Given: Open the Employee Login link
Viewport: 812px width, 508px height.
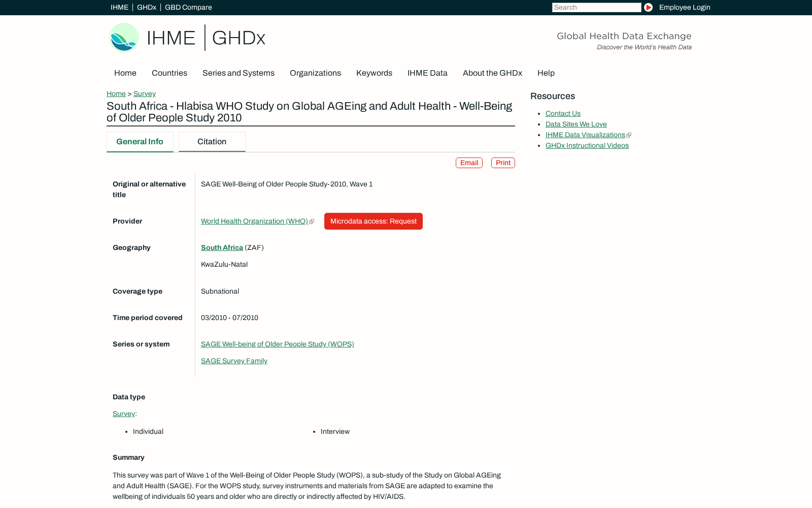Looking at the screenshot, I should tap(685, 7).
